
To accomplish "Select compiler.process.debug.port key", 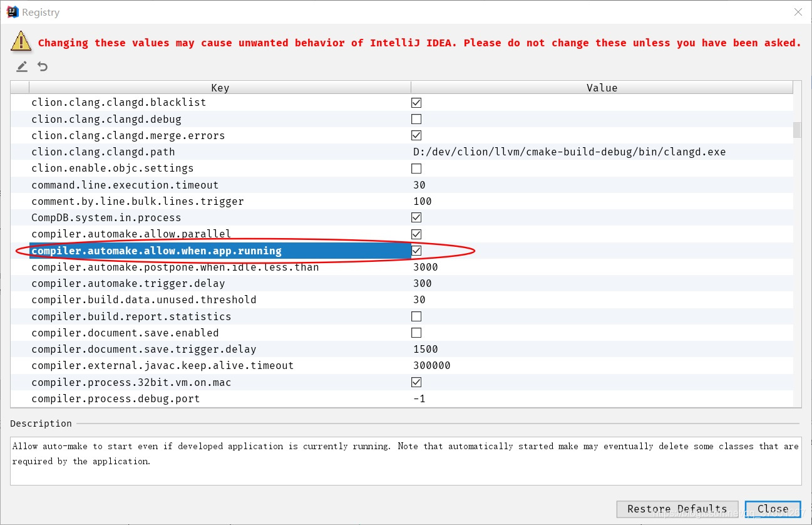I will (116, 398).
